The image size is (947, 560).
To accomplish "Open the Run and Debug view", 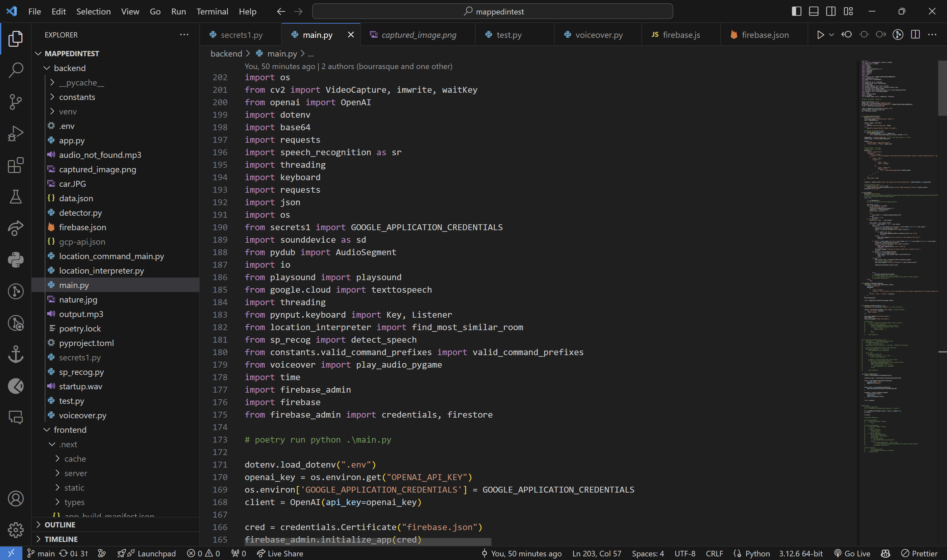I will [x=15, y=133].
